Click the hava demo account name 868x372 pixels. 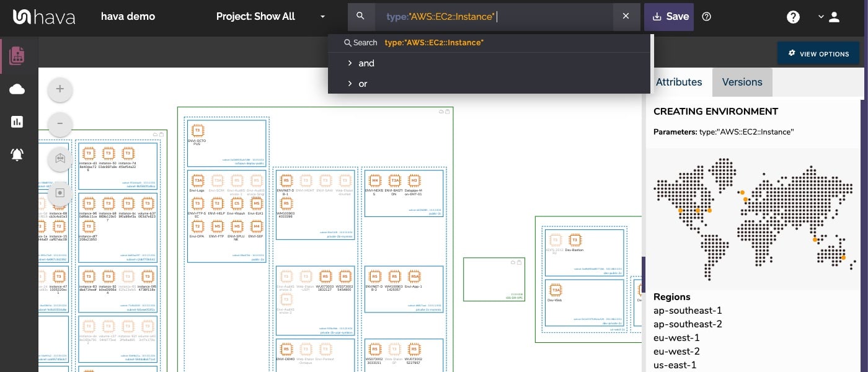(128, 17)
